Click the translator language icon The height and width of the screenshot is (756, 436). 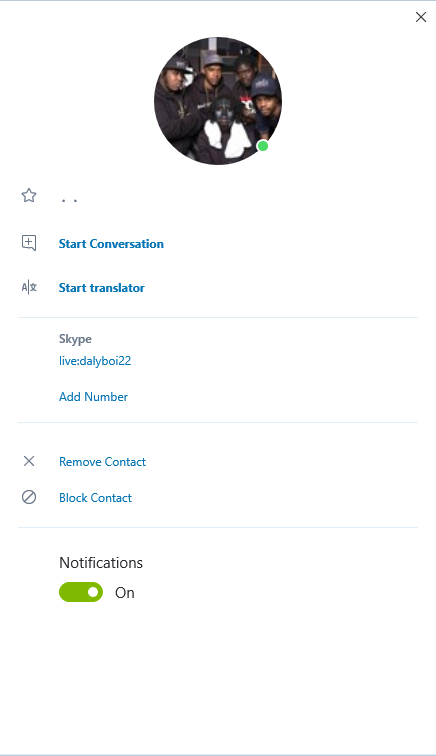[29, 288]
